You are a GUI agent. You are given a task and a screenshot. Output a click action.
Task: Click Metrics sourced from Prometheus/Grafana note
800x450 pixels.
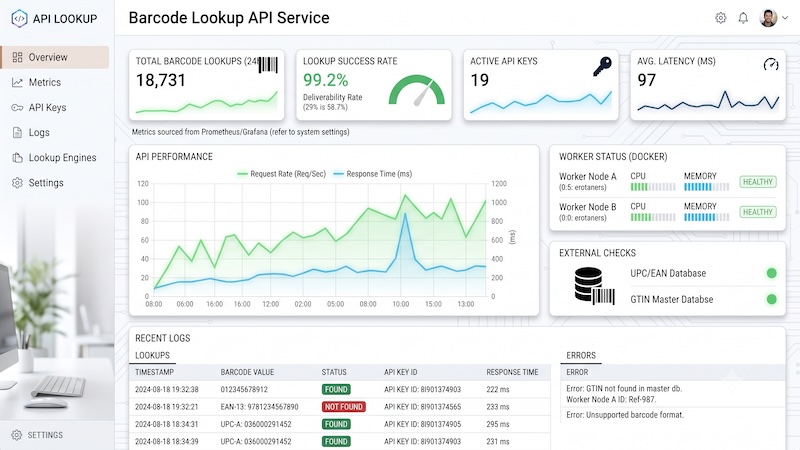tap(241, 132)
